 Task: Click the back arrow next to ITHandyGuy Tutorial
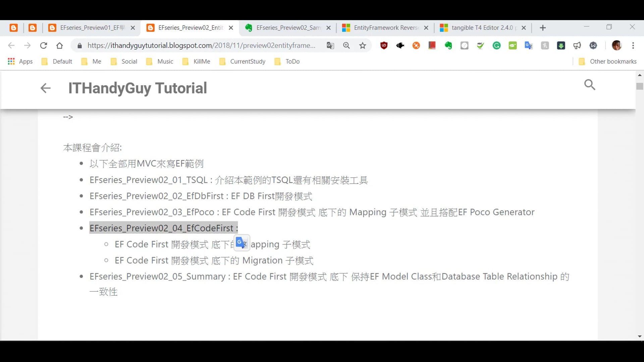click(x=45, y=88)
